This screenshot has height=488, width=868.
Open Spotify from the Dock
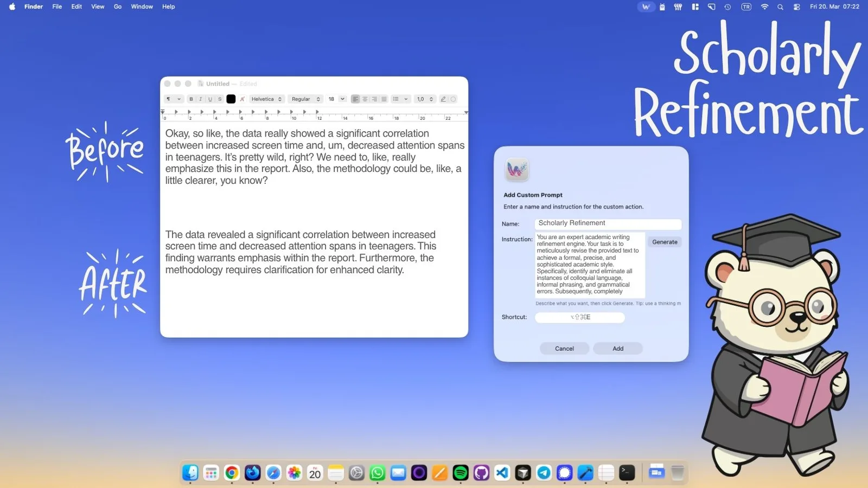[x=461, y=473]
